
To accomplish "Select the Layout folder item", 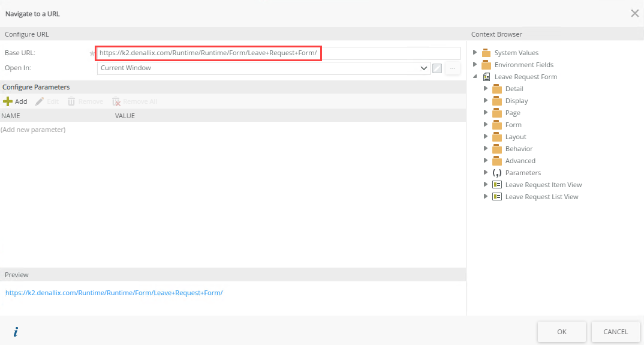I will point(515,137).
